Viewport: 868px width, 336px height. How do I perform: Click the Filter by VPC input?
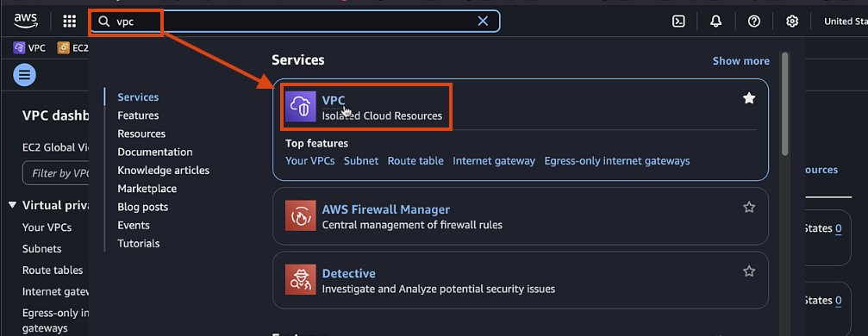tap(56, 173)
